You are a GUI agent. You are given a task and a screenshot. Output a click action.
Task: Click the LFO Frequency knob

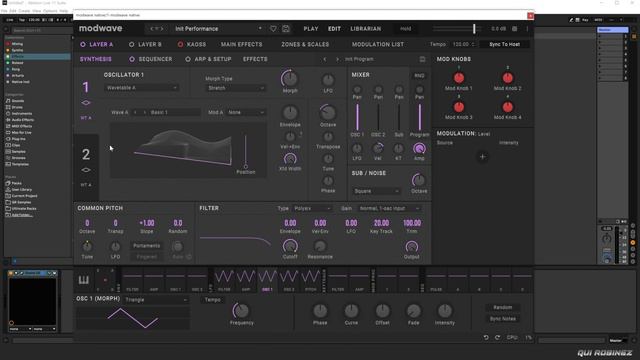pos(241,311)
